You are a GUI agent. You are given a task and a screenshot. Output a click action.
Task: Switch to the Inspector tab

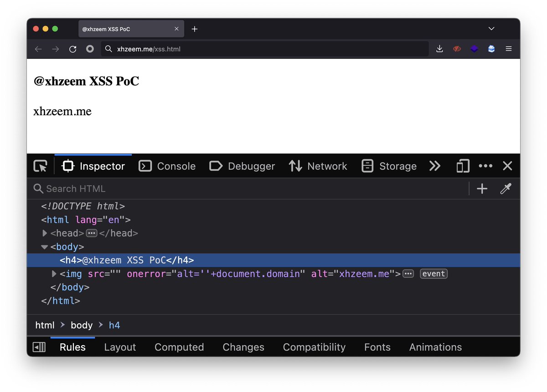coord(93,166)
